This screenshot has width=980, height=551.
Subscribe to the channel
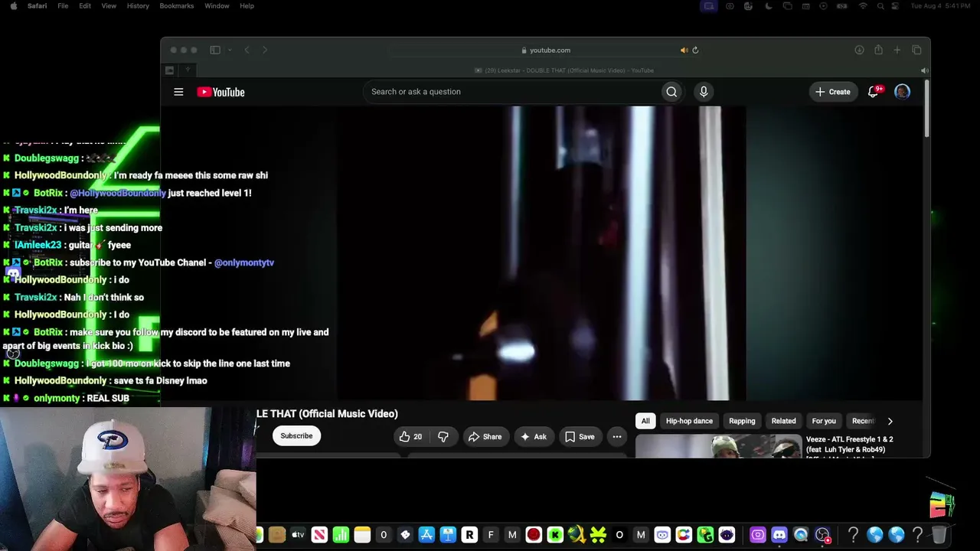(296, 436)
